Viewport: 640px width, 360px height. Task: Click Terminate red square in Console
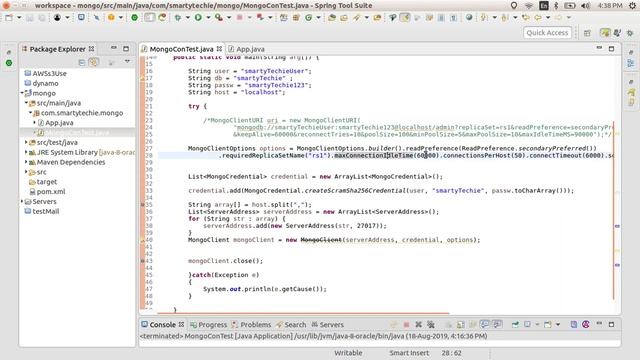(407, 324)
